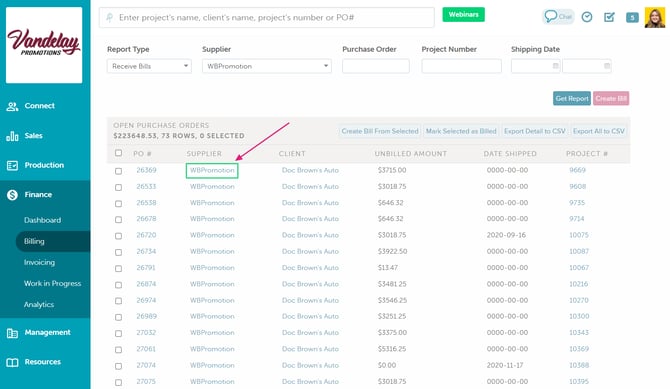
Task: Click Export Detail to CSV
Action: point(535,131)
